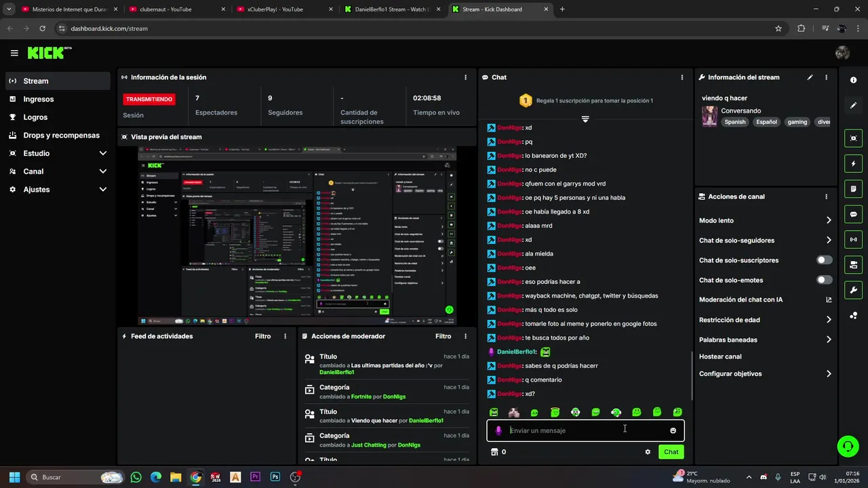
Task: Open Filtro in Feed de actividades
Action: pos(262,336)
